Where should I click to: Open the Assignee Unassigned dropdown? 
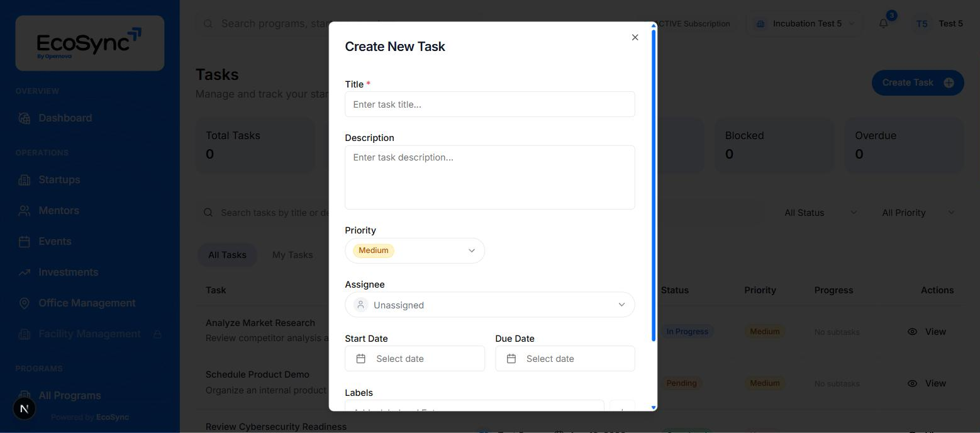click(x=489, y=305)
